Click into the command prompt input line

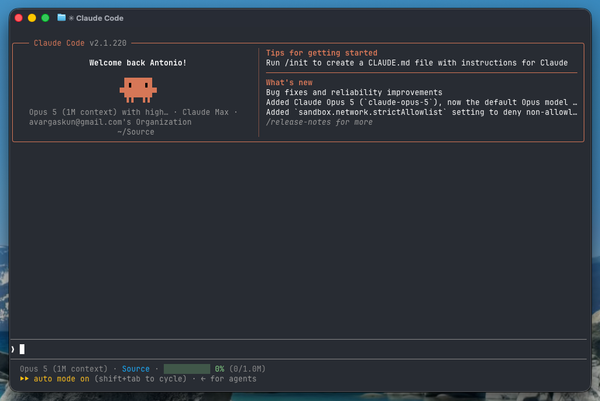click(x=298, y=349)
